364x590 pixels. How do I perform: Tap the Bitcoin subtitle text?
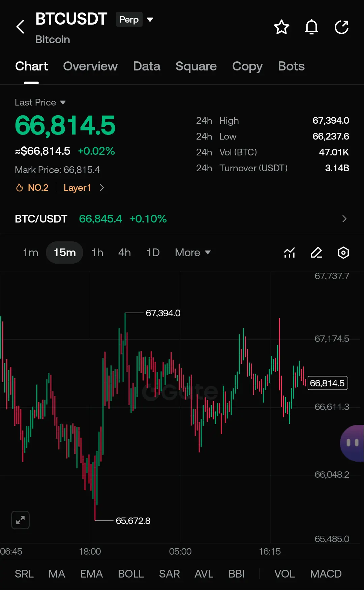click(53, 39)
